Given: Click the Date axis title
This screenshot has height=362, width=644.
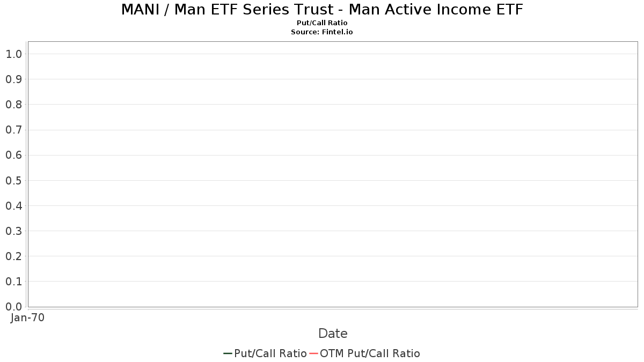Looking at the screenshot, I should coord(333,334).
